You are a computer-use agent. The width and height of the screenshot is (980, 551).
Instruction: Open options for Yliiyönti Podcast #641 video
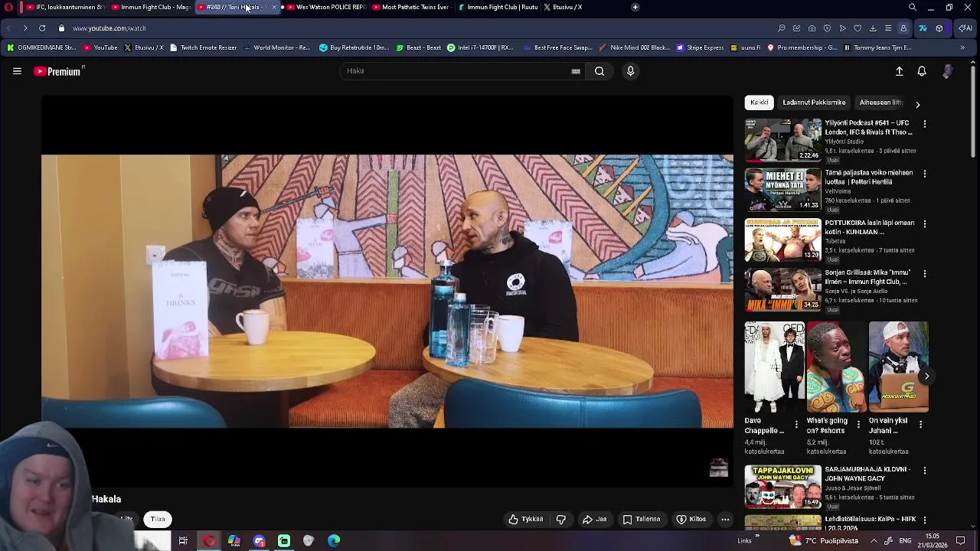click(925, 124)
